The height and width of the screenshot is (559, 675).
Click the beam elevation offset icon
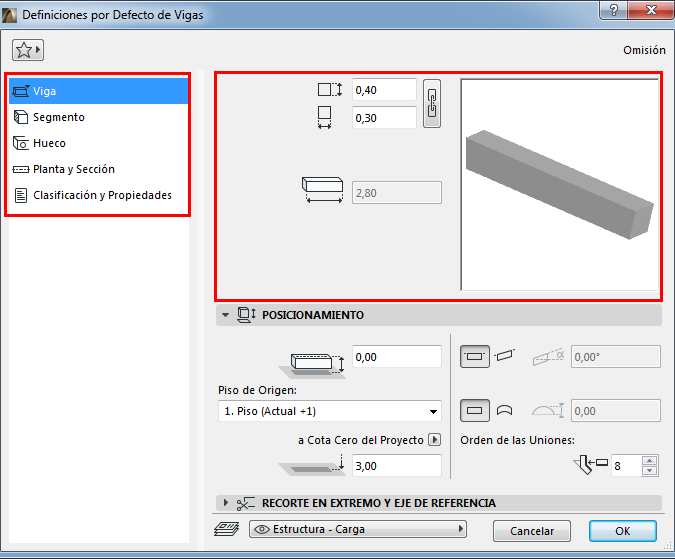click(x=313, y=366)
